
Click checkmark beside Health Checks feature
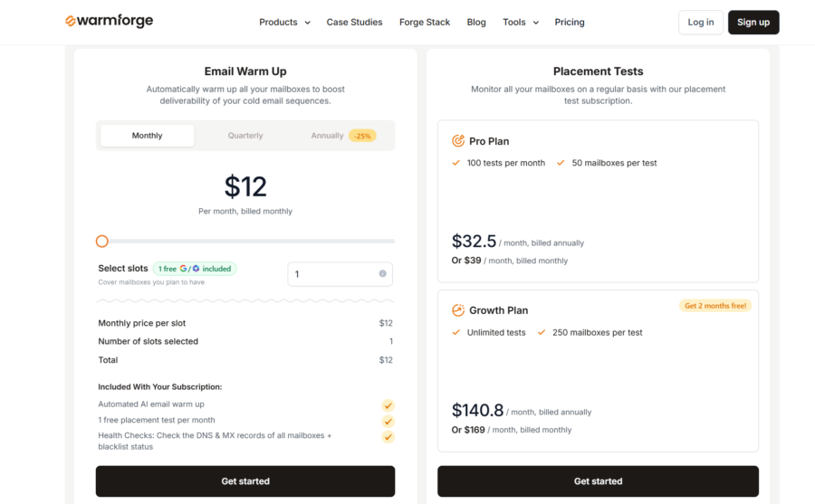(x=388, y=437)
